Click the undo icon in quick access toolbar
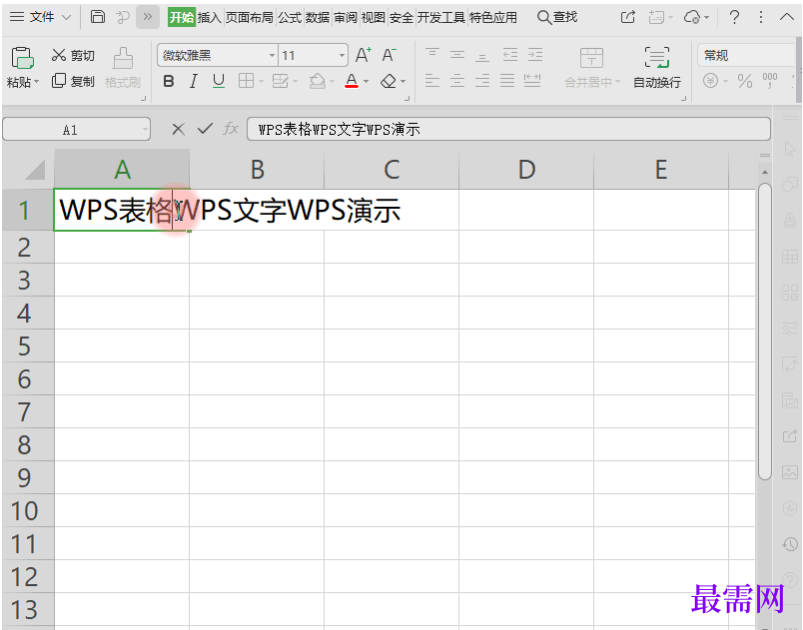 (x=122, y=17)
